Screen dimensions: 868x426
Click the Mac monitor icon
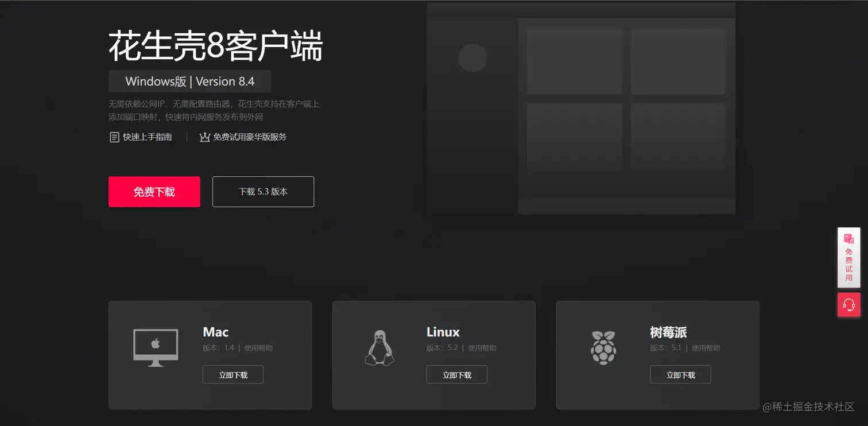[x=156, y=347]
